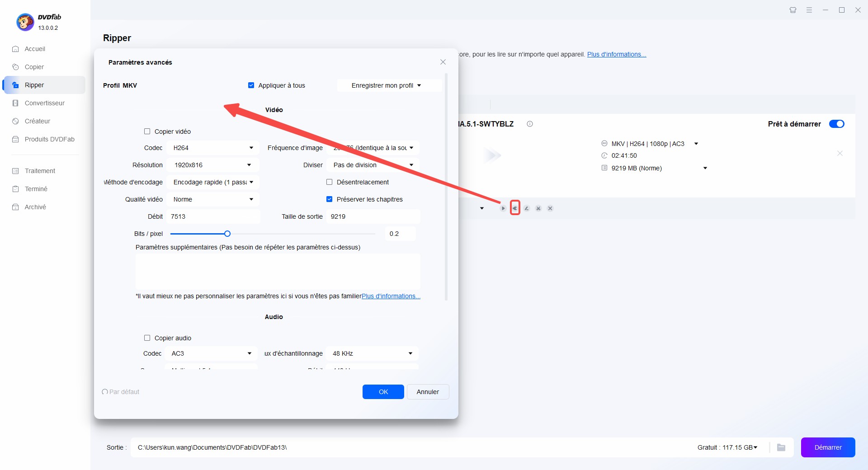Expand MKV | H264 | 1080p profile arrow
The width and height of the screenshot is (868, 470).
pos(696,144)
